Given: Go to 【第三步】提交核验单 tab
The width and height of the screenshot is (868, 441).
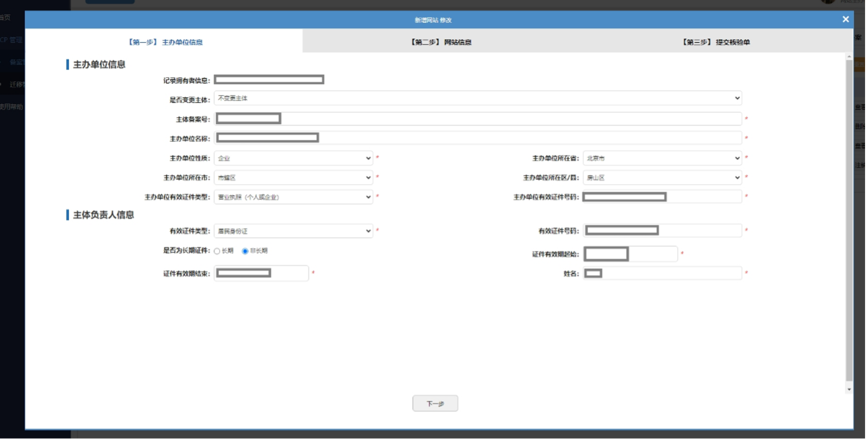Looking at the screenshot, I should coord(715,42).
